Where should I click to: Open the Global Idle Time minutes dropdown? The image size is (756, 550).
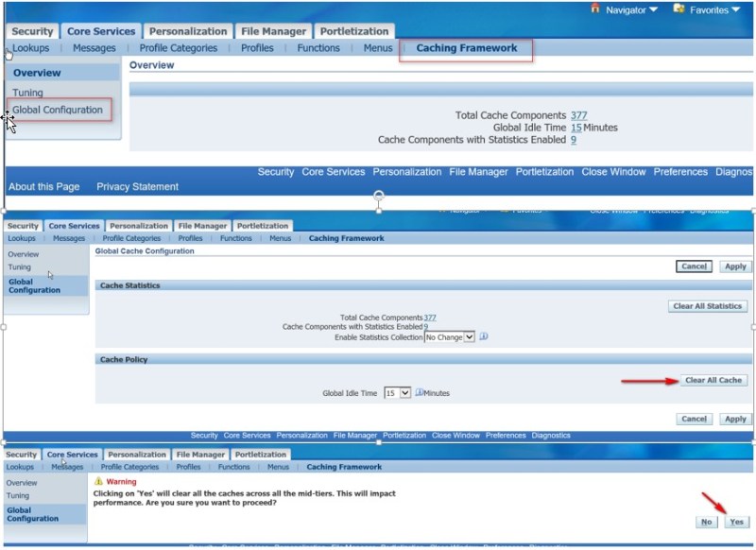coord(397,392)
